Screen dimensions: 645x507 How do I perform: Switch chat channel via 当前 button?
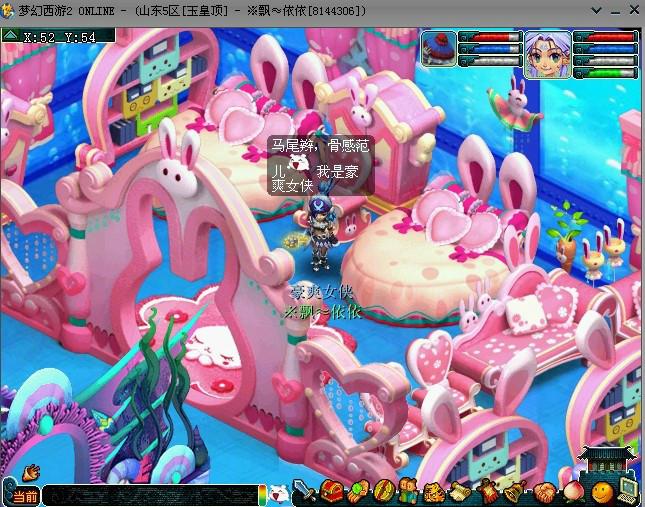25,496
